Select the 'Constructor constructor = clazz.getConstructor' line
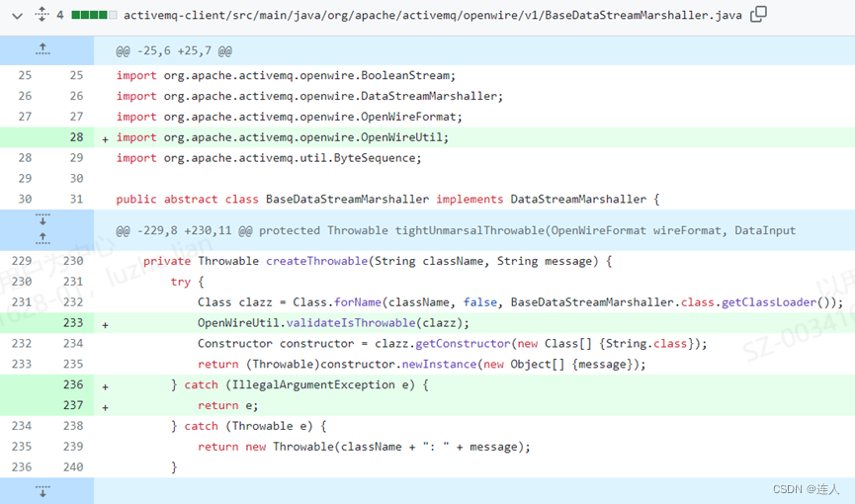 (x=452, y=344)
